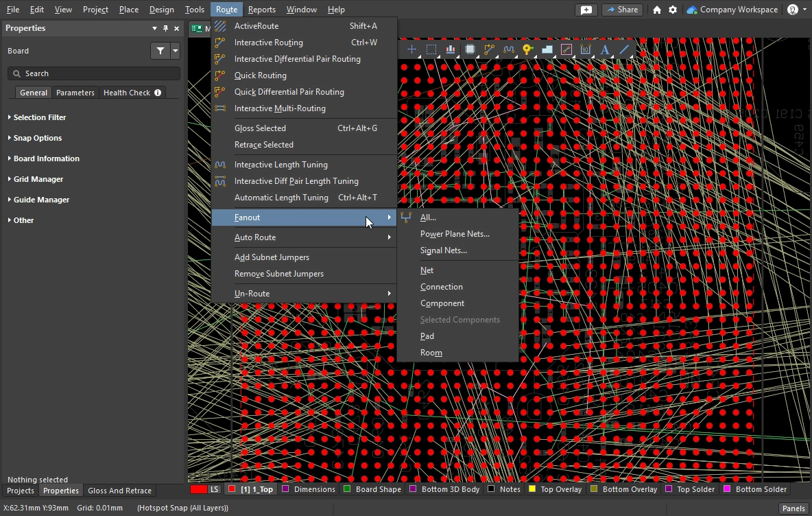Click the Properties panel Search field

pos(94,73)
